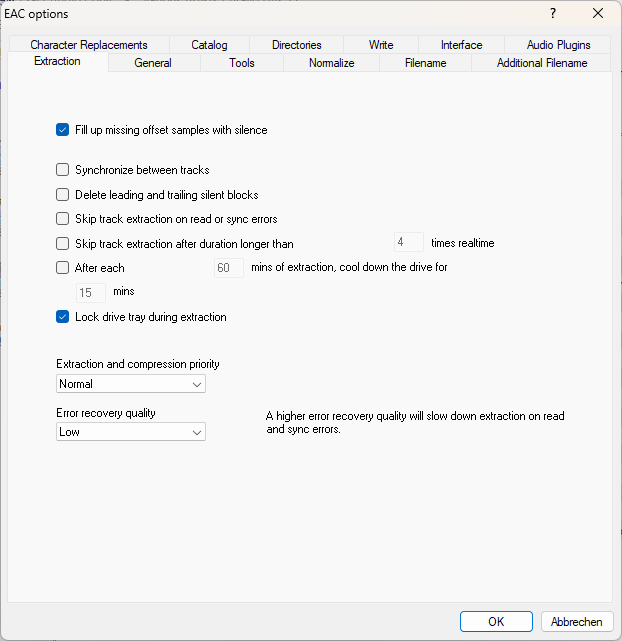Uncheck Fill up missing offset samples with silence
The image size is (622, 641).
click(63, 130)
